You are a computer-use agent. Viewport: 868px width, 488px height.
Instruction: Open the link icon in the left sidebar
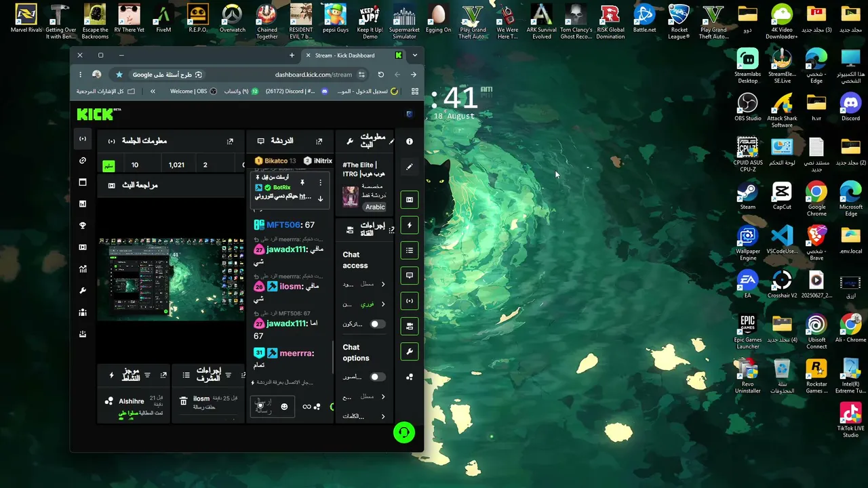[x=83, y=161]
